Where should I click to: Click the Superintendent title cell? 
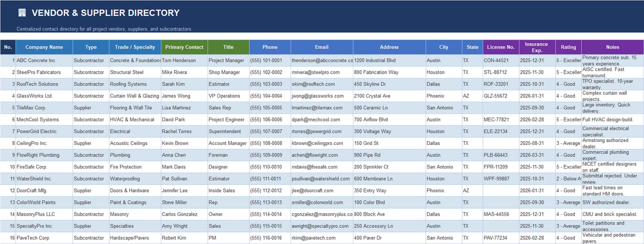(x=228, y=132)
